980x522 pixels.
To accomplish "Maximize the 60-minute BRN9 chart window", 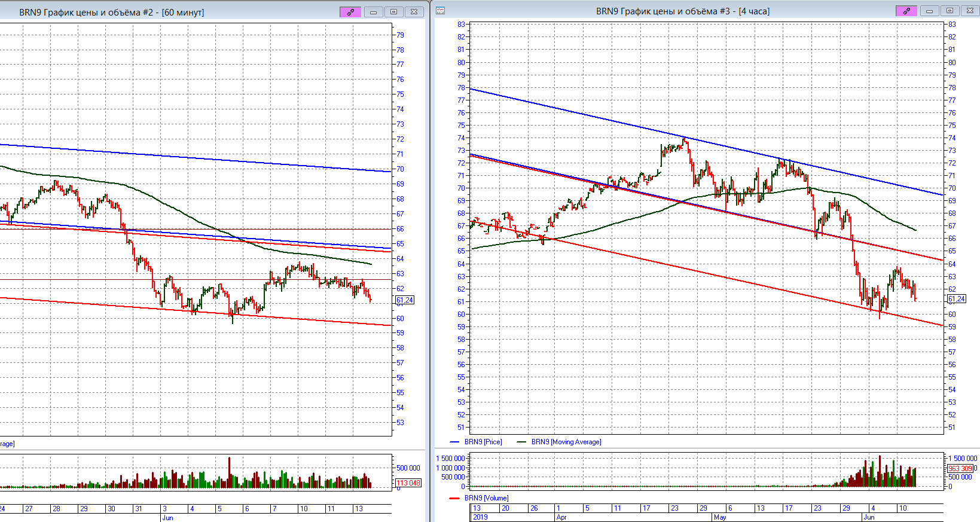I will pyautogui.click(x=393, y=12).
